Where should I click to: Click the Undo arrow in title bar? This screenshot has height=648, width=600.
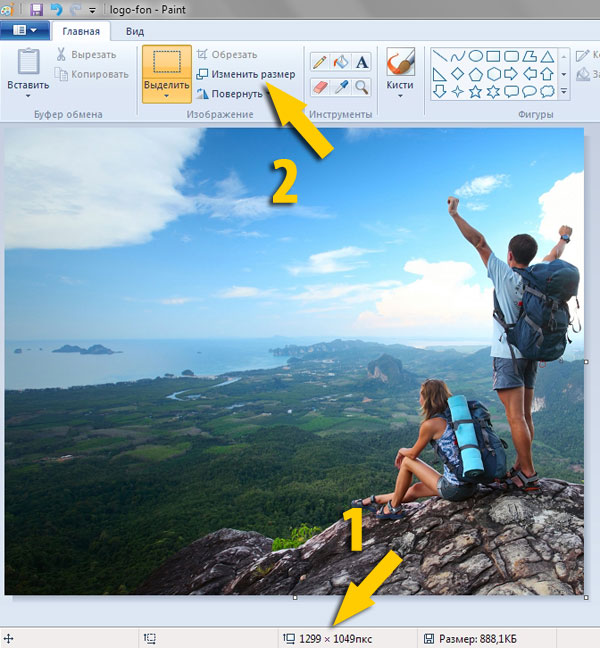(x=56, y=9)
